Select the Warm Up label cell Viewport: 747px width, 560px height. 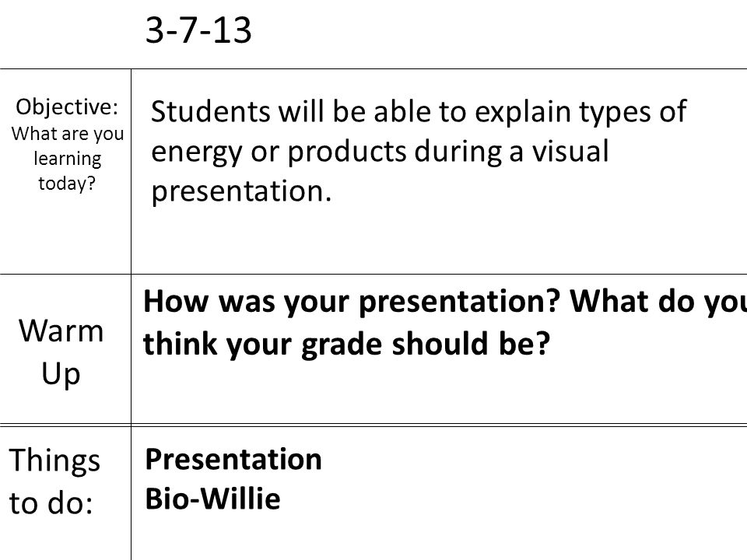65,349
